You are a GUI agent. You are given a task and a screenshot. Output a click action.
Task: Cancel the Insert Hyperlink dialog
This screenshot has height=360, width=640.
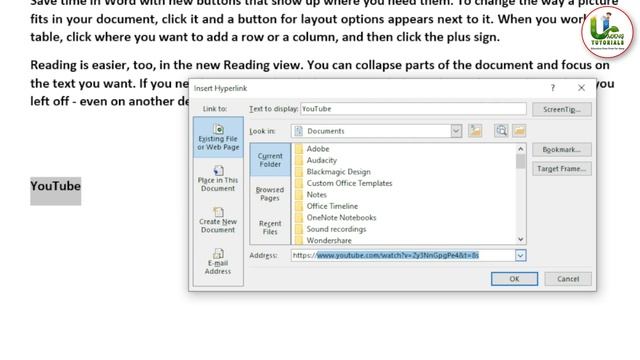point(568,279)
